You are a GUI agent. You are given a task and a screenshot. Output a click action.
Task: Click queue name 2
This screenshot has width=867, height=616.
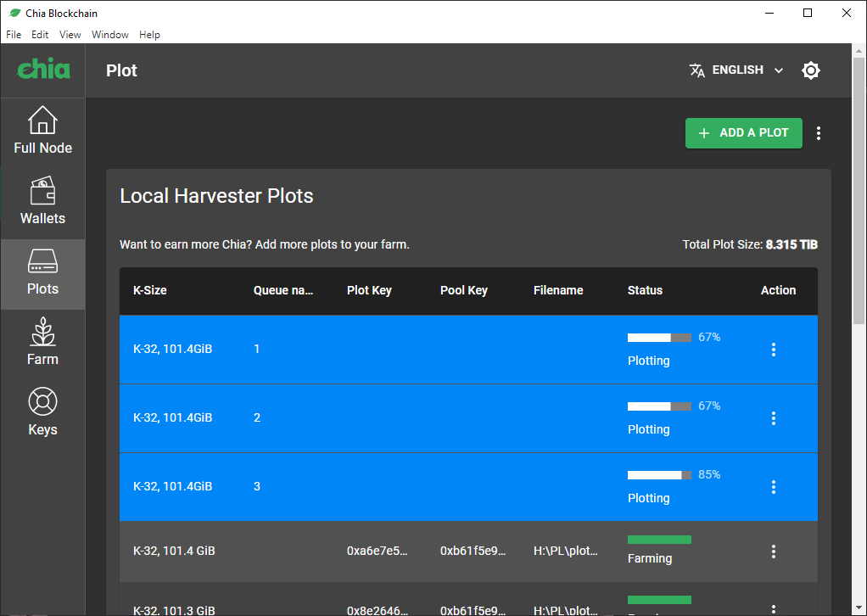pyautogui.click(x=256, y=417)
